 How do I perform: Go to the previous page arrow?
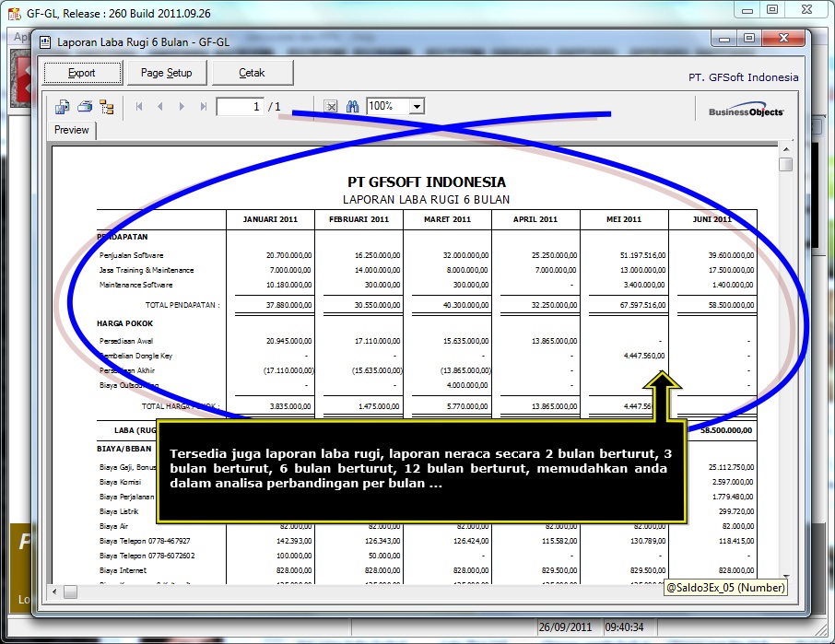point(159,107)
